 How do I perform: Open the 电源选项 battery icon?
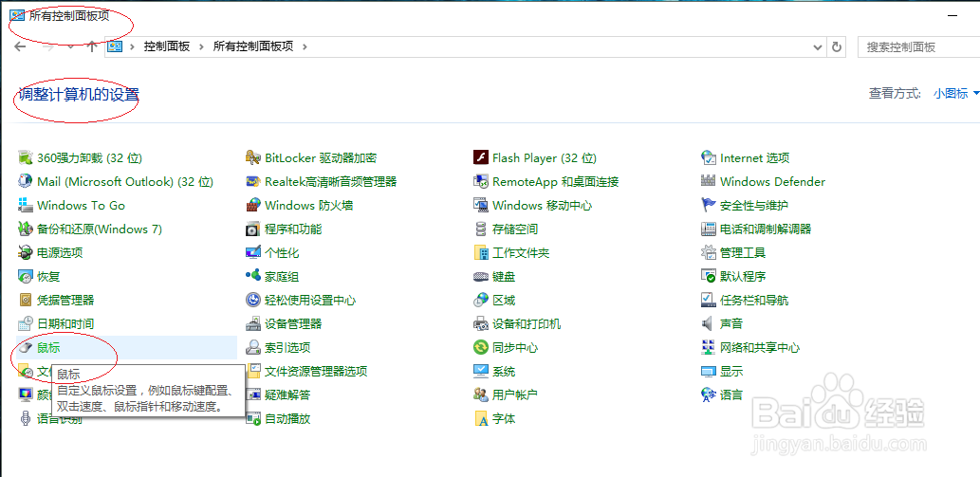[x=25, y=253]
